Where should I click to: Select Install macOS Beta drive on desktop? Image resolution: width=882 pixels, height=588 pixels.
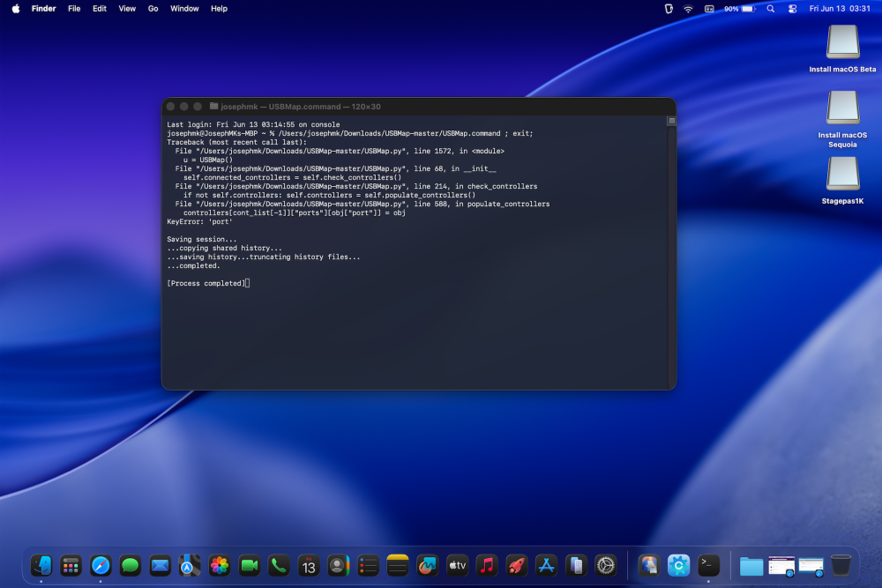[x=842, y=48]
